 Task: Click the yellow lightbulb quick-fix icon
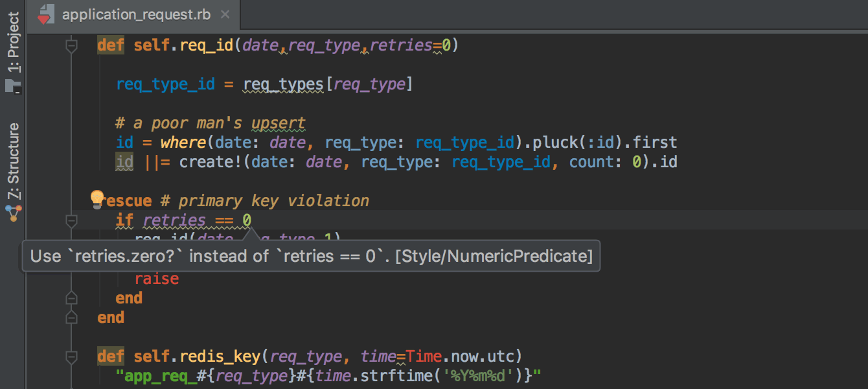click(x=97, y=198)
